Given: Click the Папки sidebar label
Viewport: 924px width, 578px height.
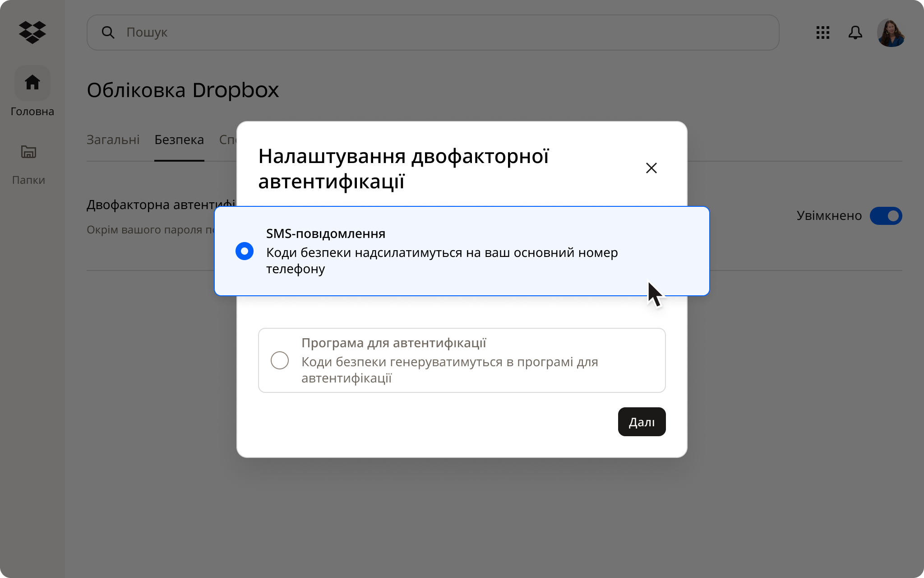Looking at the screenshot, I should click(28, 180).
